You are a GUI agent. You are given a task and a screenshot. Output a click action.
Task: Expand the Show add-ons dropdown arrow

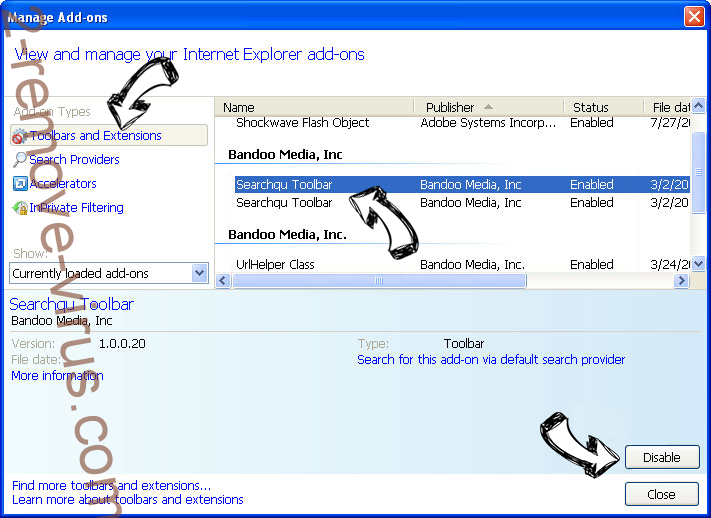tap(199, 273)
